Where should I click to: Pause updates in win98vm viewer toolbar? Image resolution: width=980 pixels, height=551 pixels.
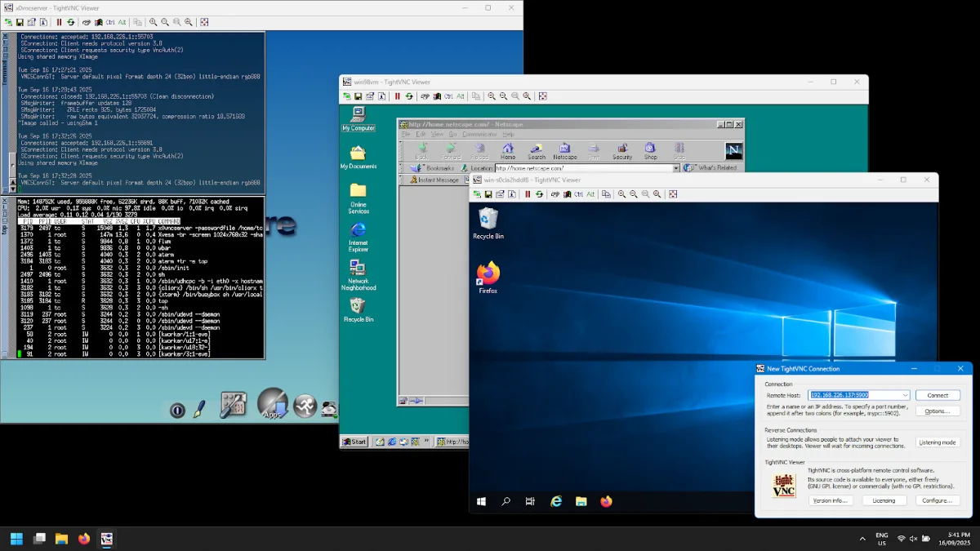pyautogui.click(x=398, y=96)
